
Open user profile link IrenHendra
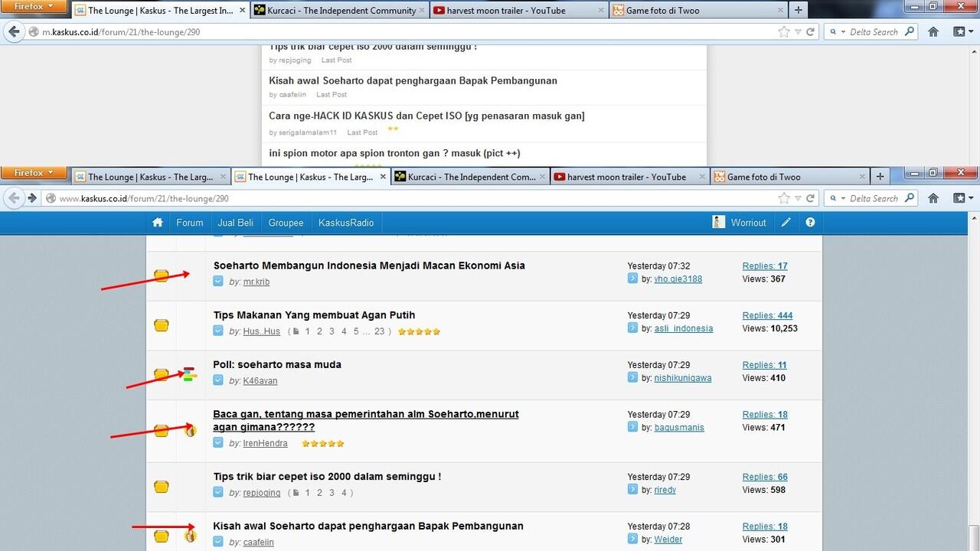[265, 443]
